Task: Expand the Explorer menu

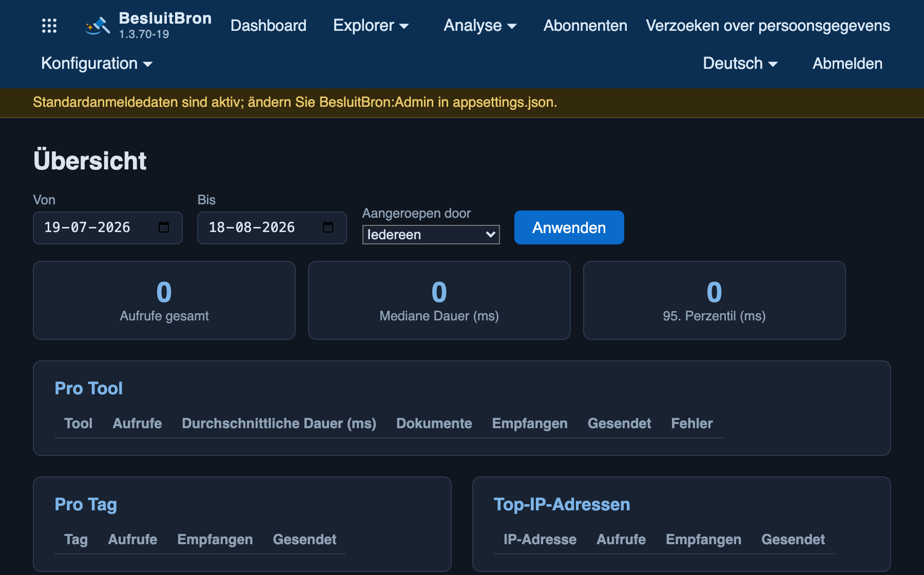Action: [x=371, y=26]
